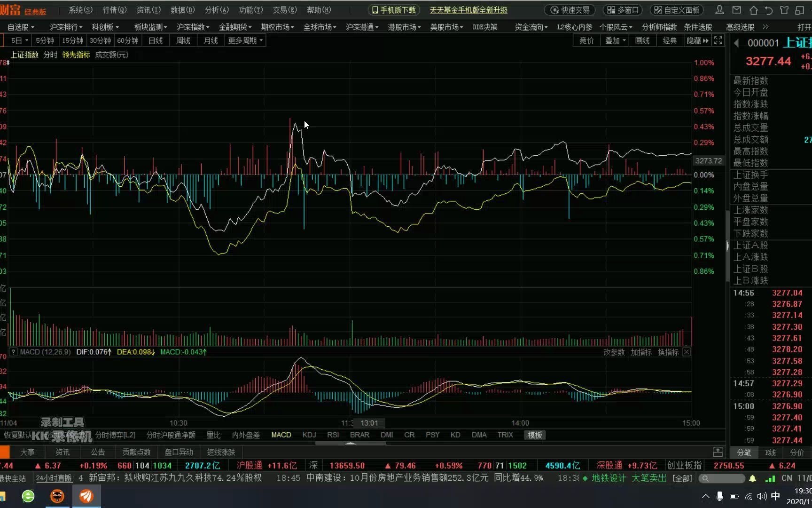
Task: Expand the 更多周期 periods dropdown
Action: tap(245, 40)
